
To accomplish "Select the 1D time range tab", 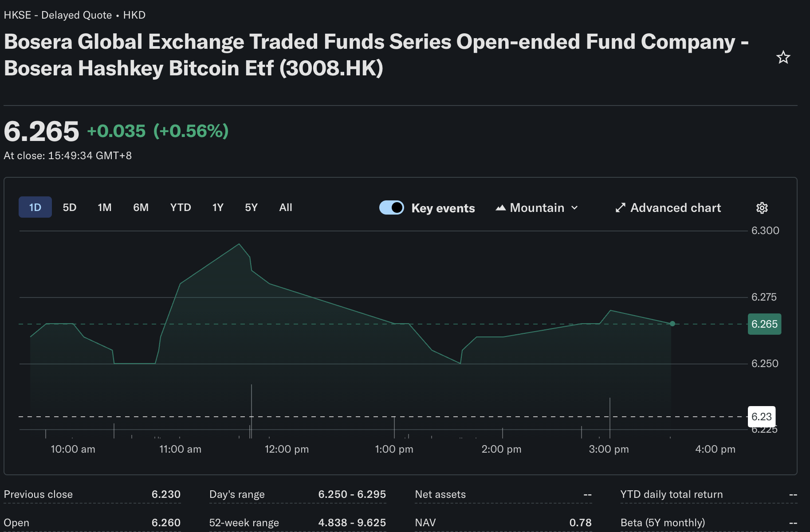I will click(x=35, y=207).
